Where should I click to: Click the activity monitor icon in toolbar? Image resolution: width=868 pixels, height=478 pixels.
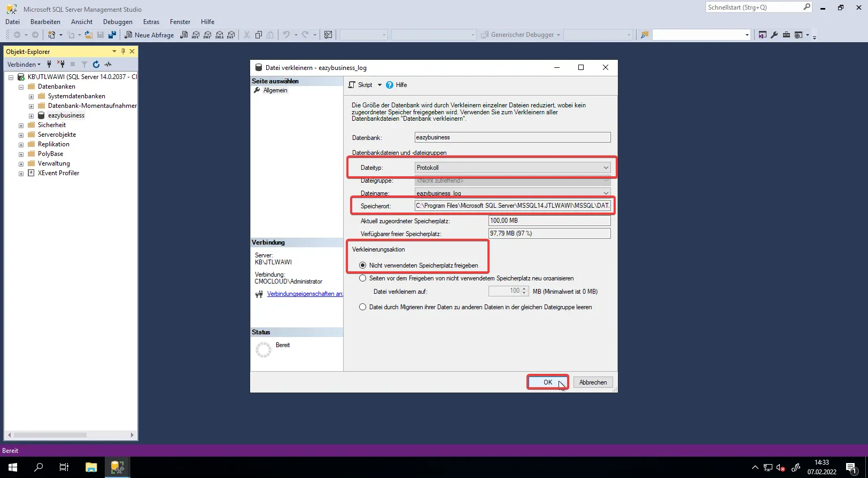tap(328, 35)
